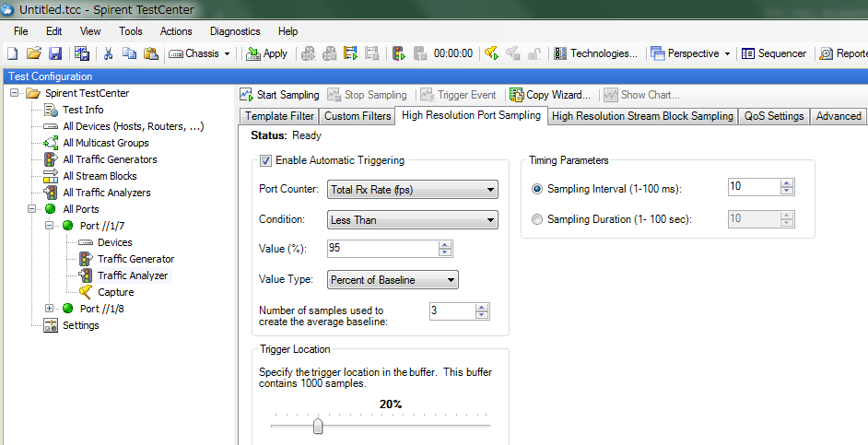Click the Cut scissors icon
This screenshot has height=445, width=868.
(108, 53)
